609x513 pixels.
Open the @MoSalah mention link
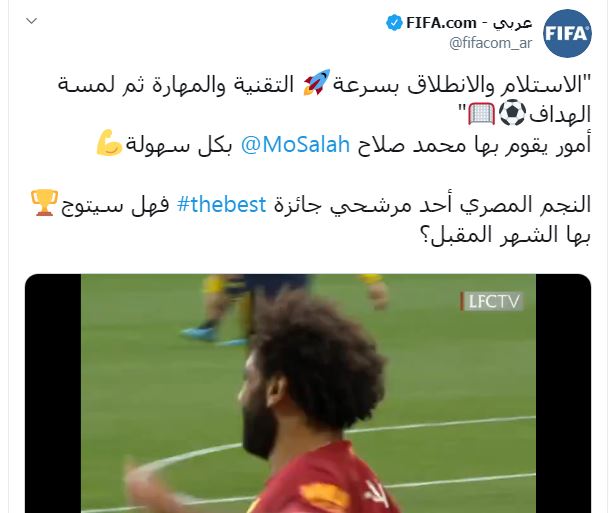[x=296, y=145]
